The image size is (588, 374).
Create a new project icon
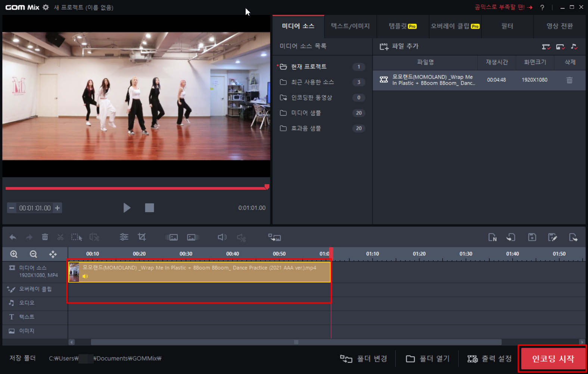(x=492, y=237)
